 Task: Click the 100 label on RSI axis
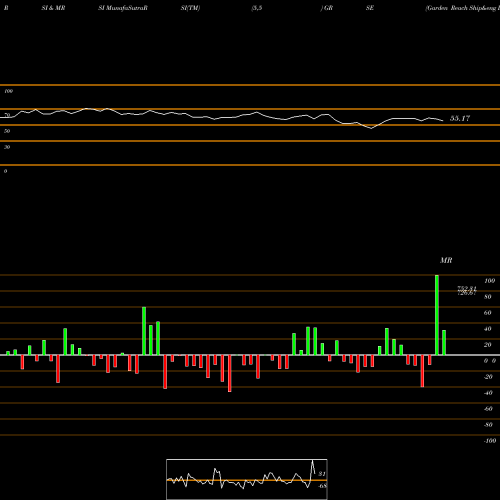coord(9,91)
